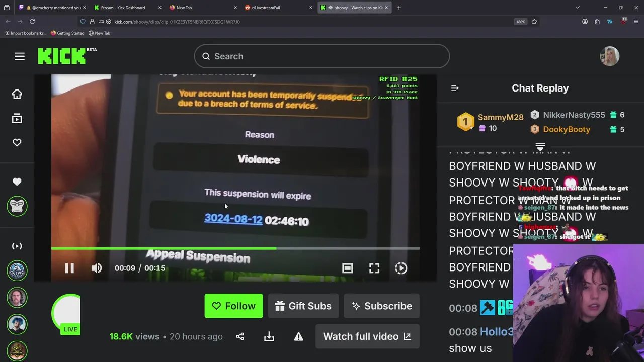Viewport: 644px width, 362px height.
Task: Toggle theater mode on the player
Action: (347, 268)
